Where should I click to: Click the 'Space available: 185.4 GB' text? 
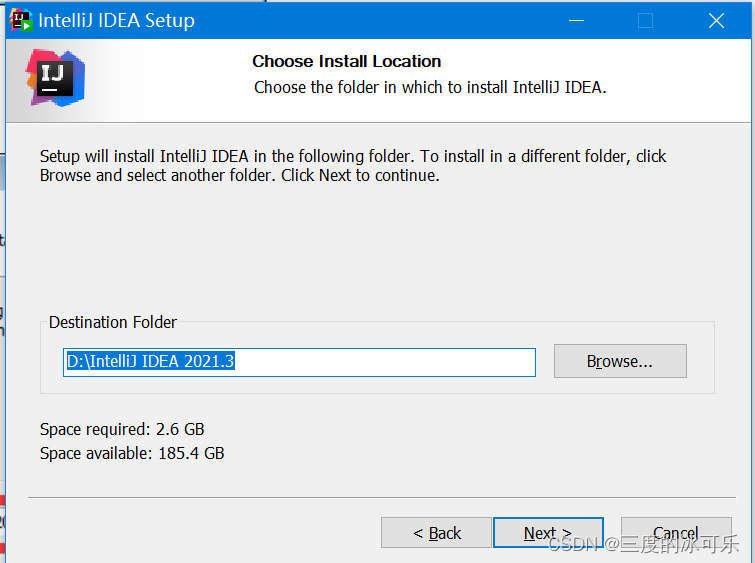pos(132,453)
